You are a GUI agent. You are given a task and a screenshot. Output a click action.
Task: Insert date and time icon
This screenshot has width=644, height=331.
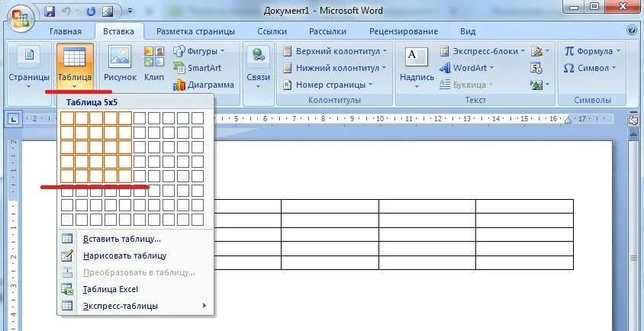click(x=536, y=68)
